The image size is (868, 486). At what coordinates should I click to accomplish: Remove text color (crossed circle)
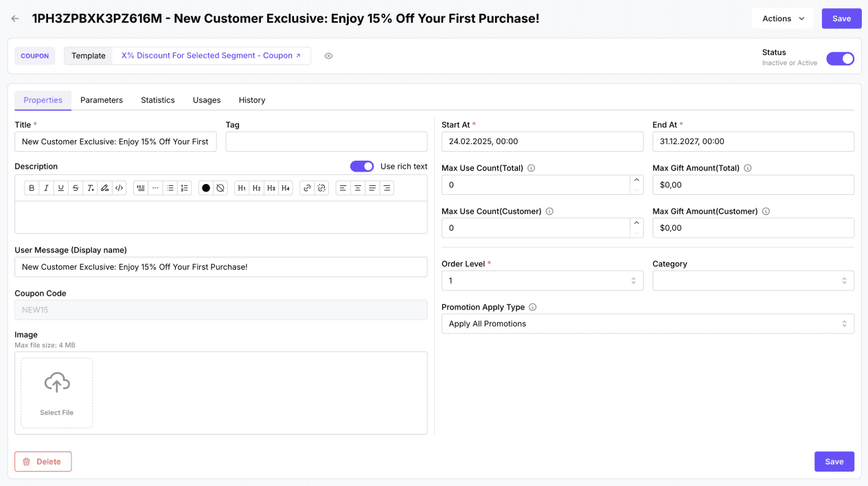(220, 188)
